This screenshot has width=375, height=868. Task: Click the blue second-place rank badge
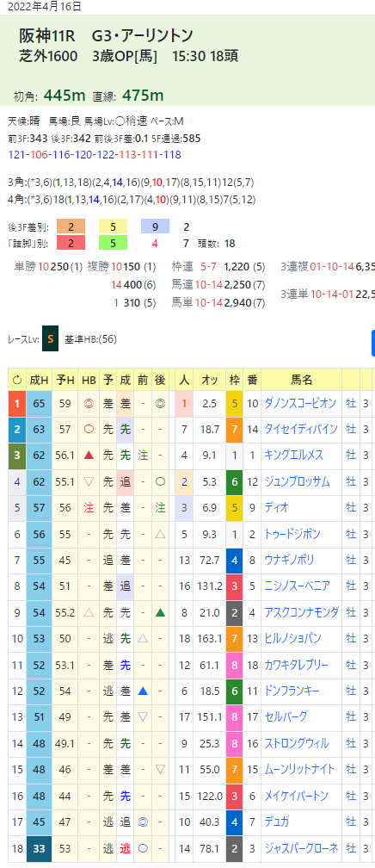tap(17, 430)
